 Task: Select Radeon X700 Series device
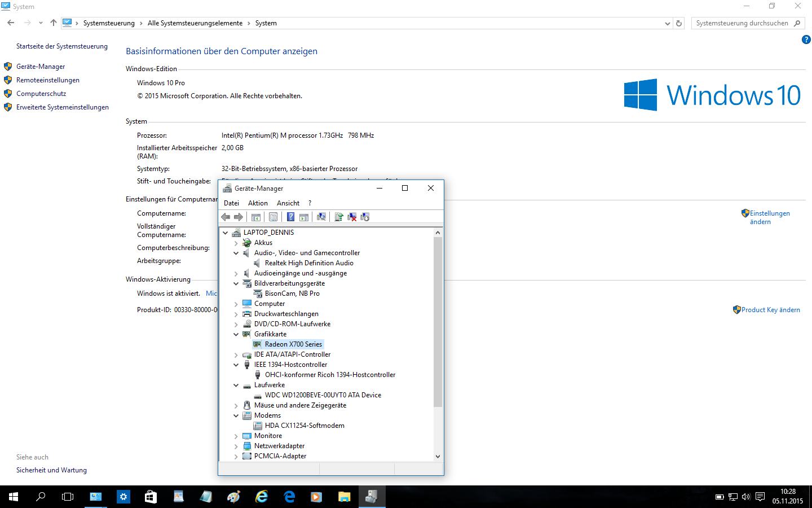click(x=293, y=344)
